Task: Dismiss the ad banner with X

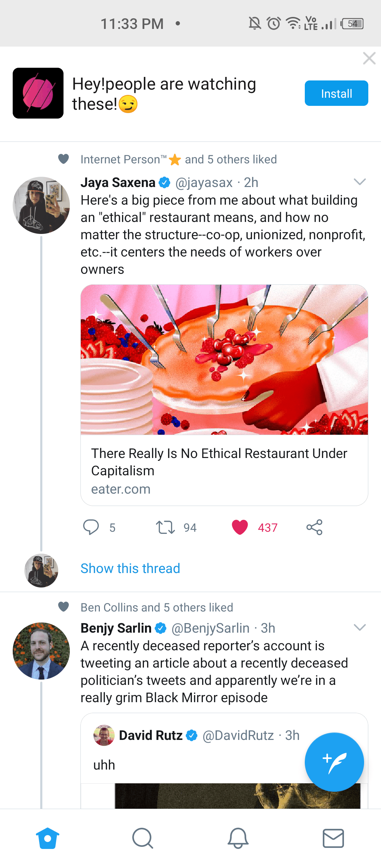Action: point(369,58)
